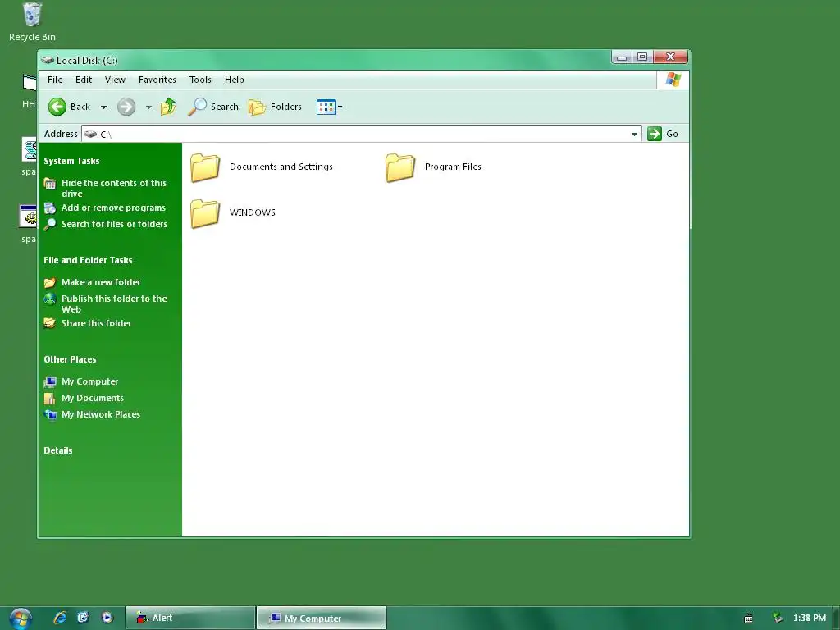This screenshot has width=840, height=630.
Task: Open My Documents from Other Places
Action: pos(93,398)
